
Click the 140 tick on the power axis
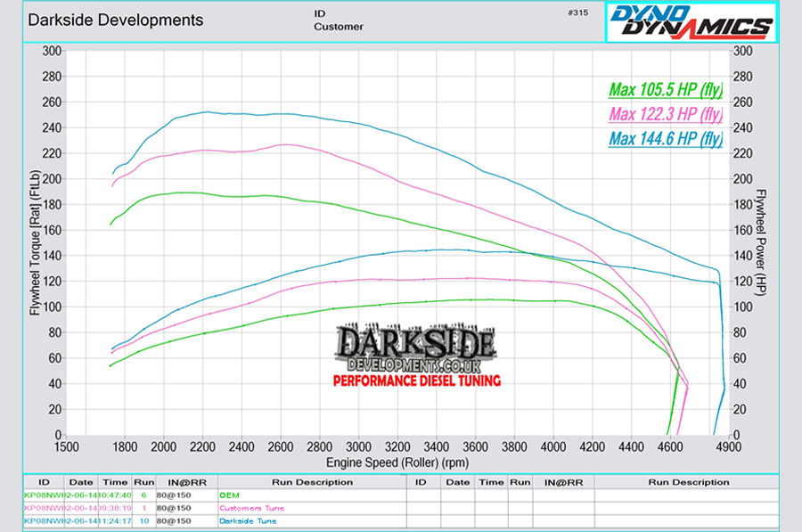click(x=742, y=256)
